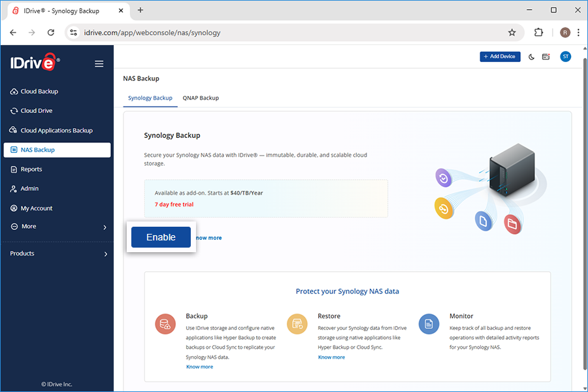Click the browser forward arrow
Viewport: 588px width, 392px height.
click(x=32, y=33)
